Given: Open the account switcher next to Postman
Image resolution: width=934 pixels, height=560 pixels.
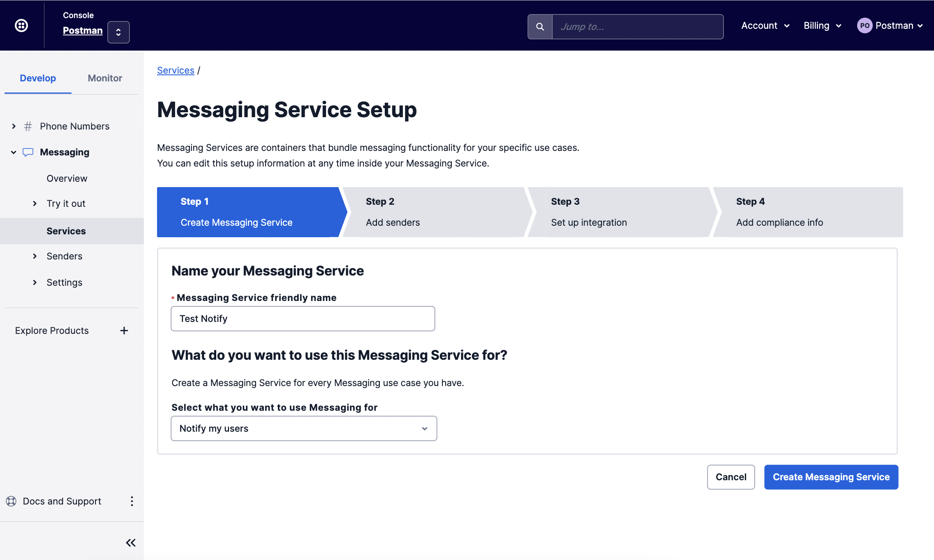Looking at the screenshot, I should (118, 32).
